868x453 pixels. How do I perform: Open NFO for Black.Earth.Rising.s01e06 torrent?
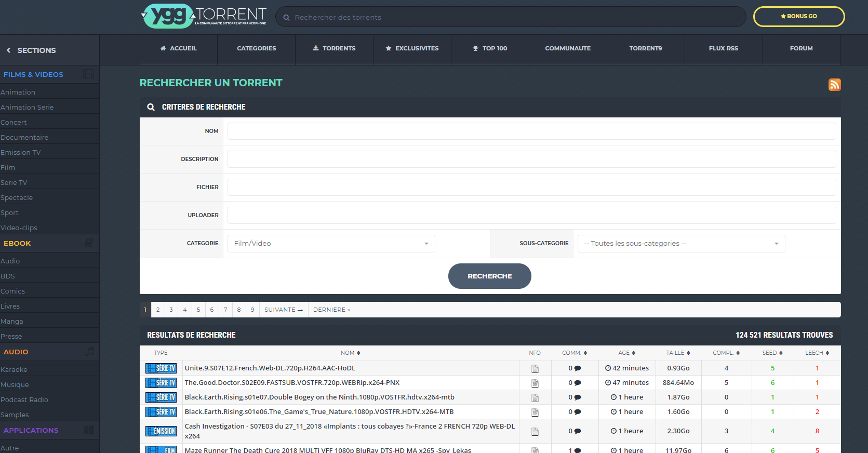(535, 412)
